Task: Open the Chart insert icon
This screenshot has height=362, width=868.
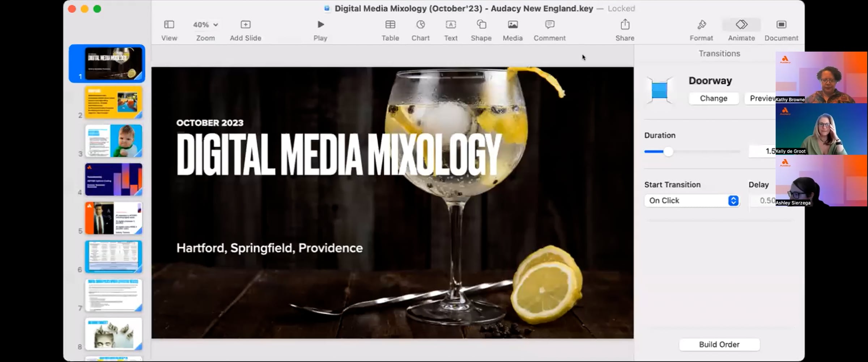Action: point(420,25)
